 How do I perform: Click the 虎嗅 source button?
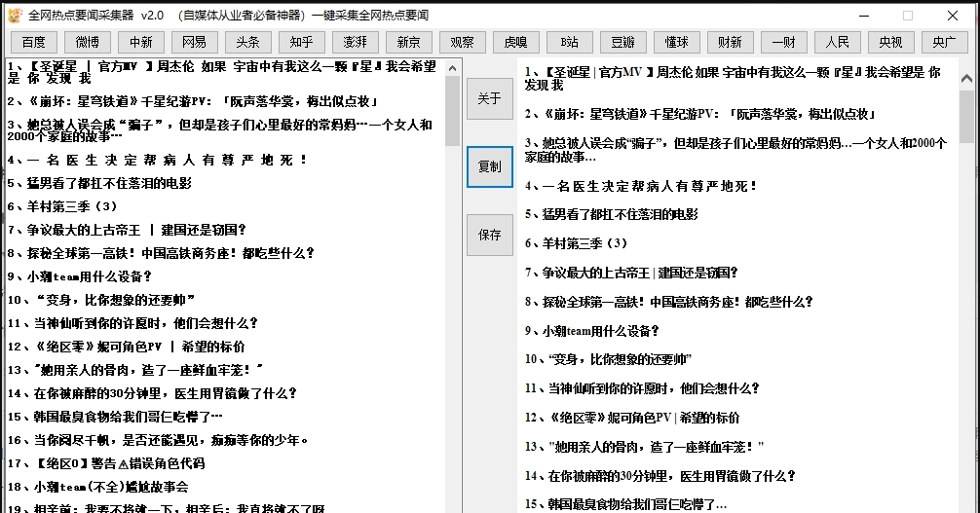coord(515,43)
